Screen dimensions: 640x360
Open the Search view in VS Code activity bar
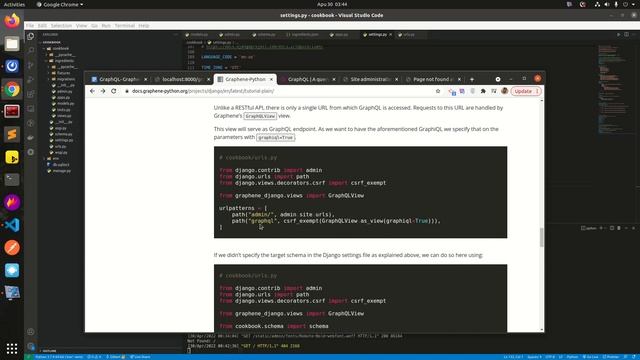point(31,51)
